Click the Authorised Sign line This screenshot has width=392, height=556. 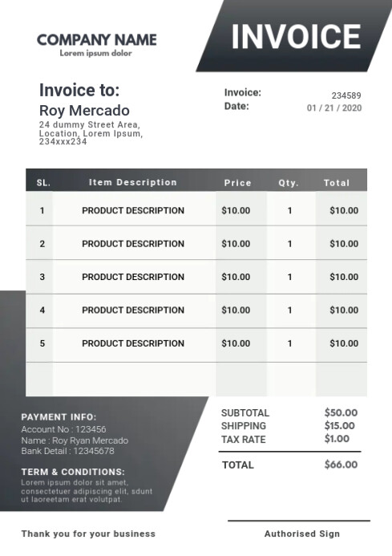[x=302, y=534]
